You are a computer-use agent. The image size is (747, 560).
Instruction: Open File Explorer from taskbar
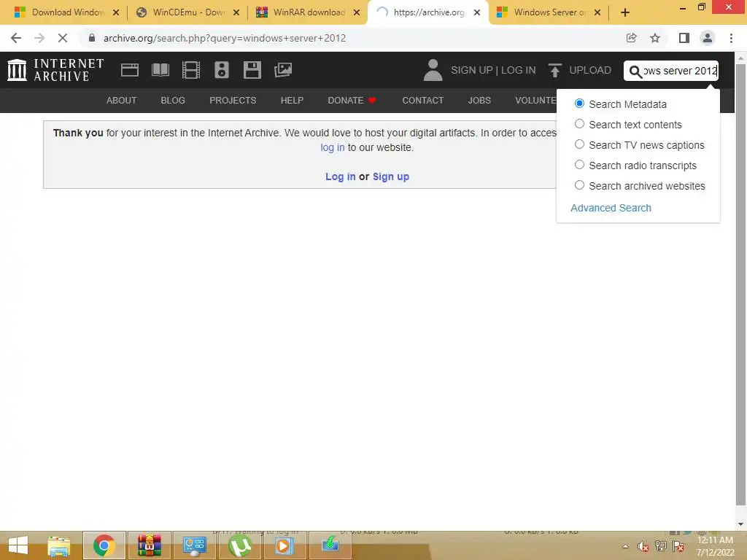tap(58, 545)
